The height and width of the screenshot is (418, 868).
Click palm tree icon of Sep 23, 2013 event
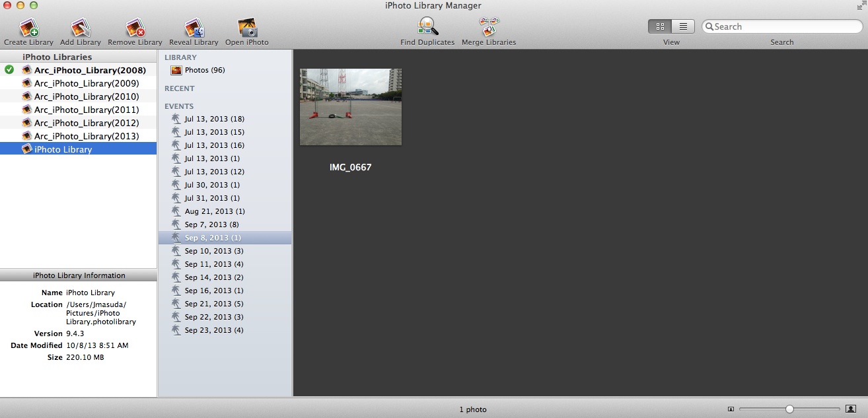pos(176,330)
